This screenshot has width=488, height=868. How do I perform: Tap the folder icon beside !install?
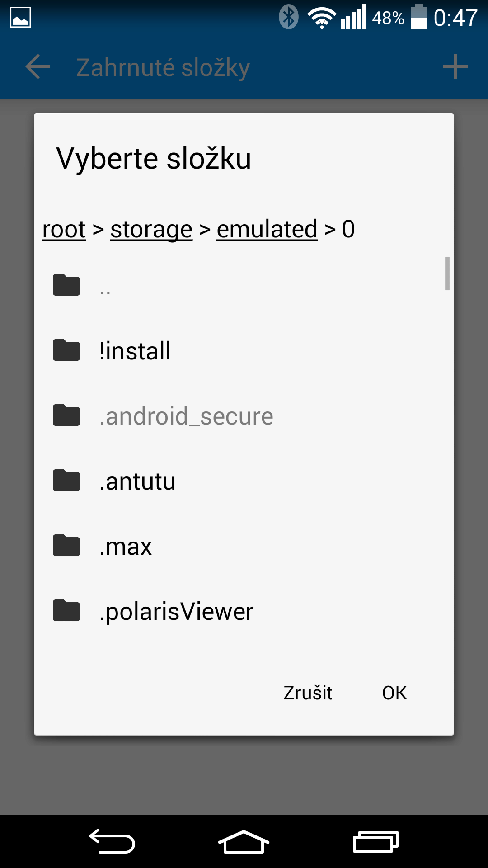click(66, 350)
